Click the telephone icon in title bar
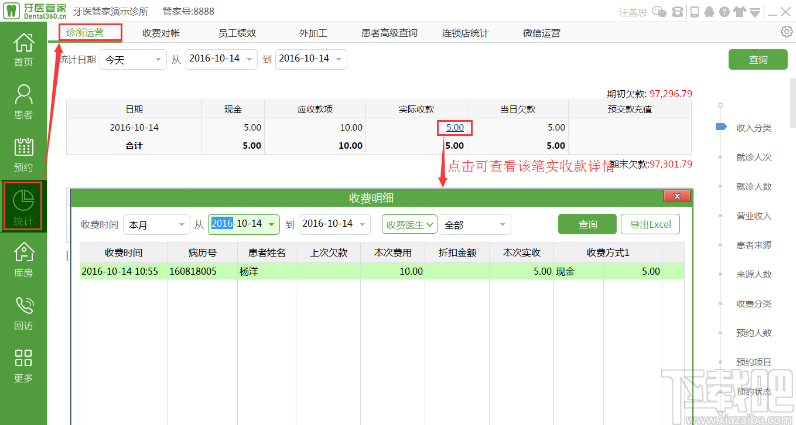Screen dimensions: 796x425 pos(677,11)
